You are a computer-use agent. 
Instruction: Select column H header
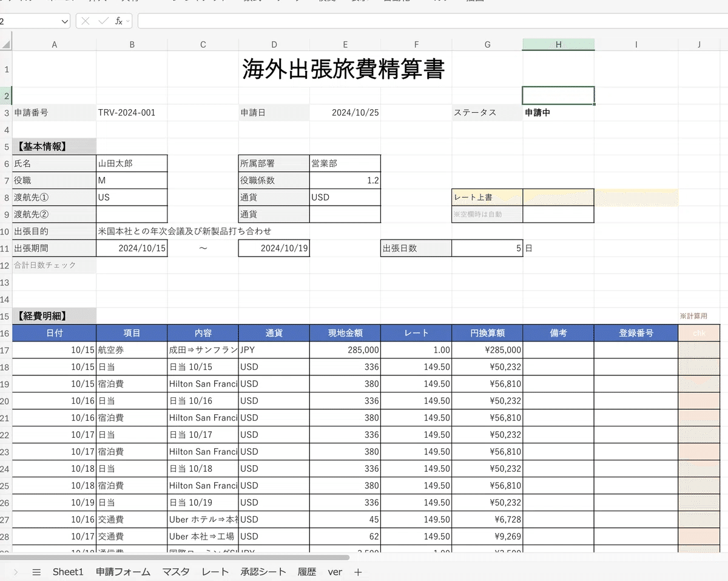[558, 44]
